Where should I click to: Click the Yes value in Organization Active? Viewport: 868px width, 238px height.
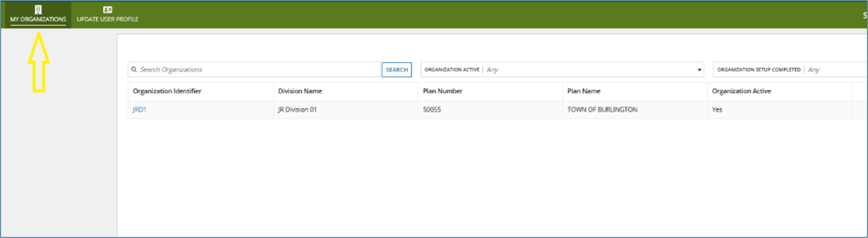[717, 110]
